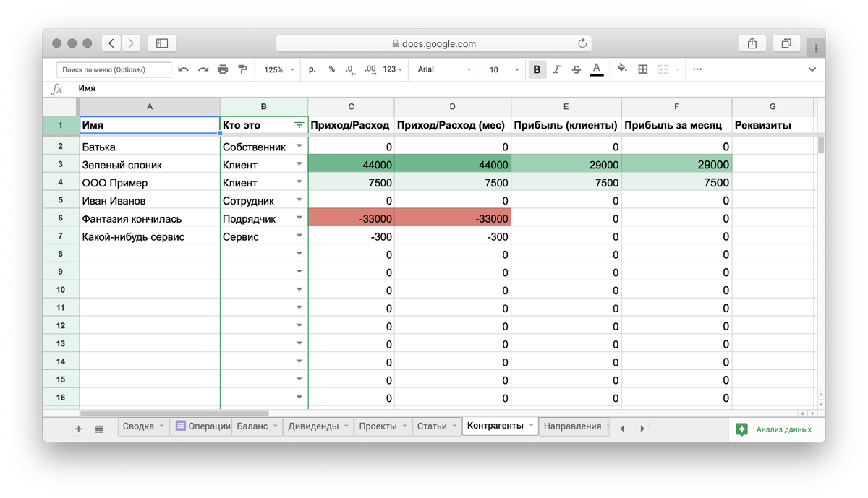The image size is (868, 498).
Task: Click the Прибыль за месяц header
Action: point(676,125)
